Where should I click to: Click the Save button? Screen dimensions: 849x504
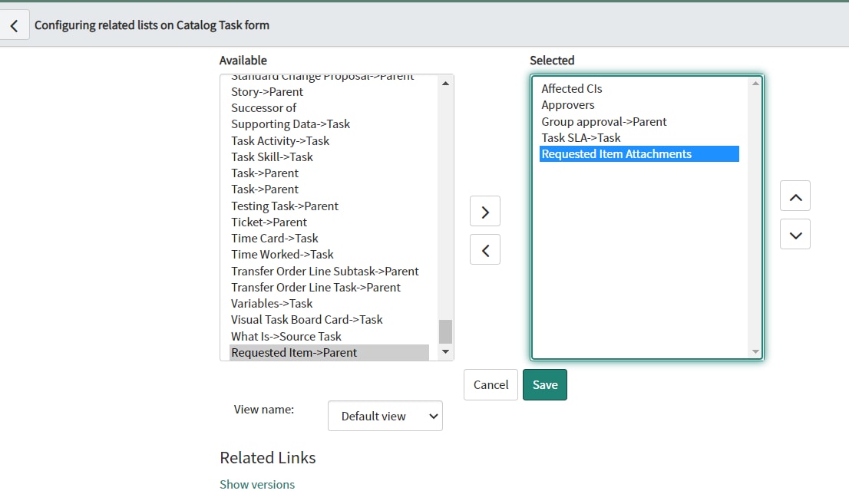[x=545, y=384]
